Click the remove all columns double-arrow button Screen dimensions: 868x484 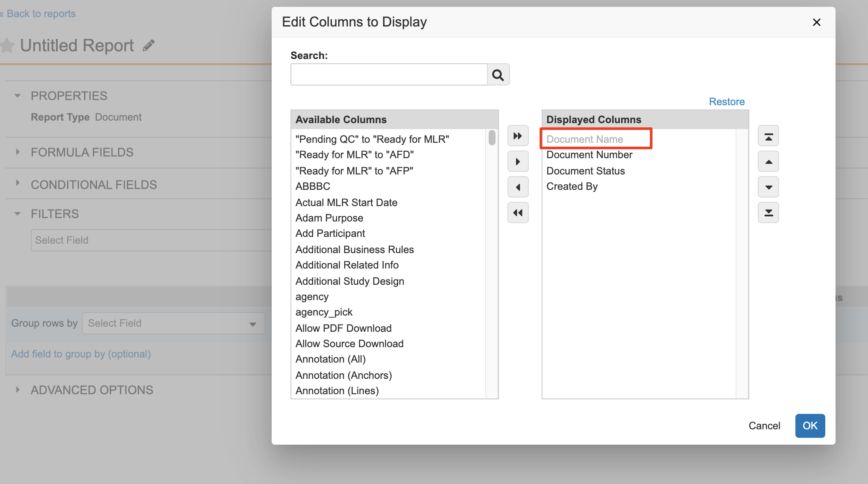[518, 213]
